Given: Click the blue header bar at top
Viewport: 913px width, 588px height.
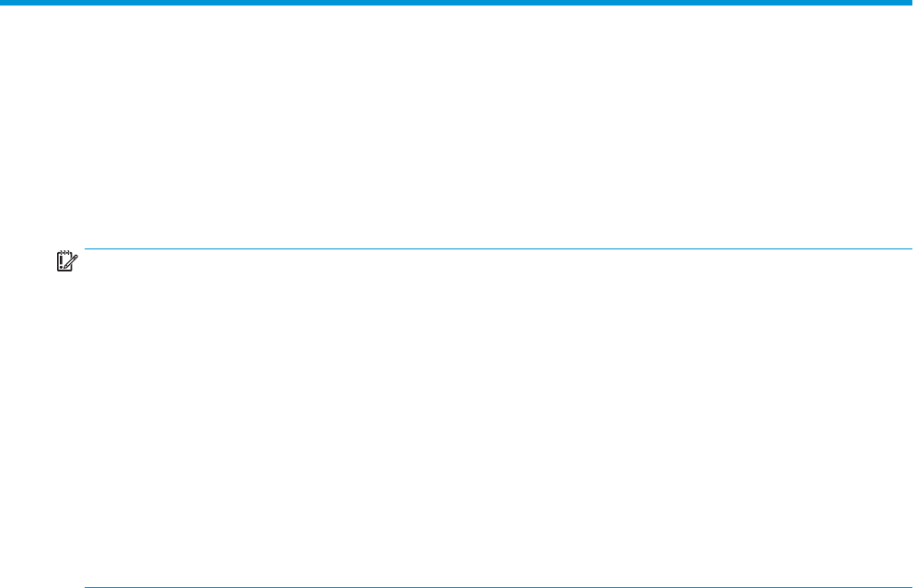Looking at the screenshot, I should click(x=456, y=3).
